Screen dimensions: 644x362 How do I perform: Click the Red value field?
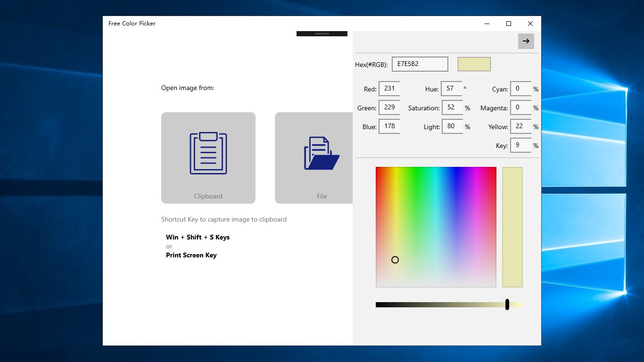(x=389, y=89)
